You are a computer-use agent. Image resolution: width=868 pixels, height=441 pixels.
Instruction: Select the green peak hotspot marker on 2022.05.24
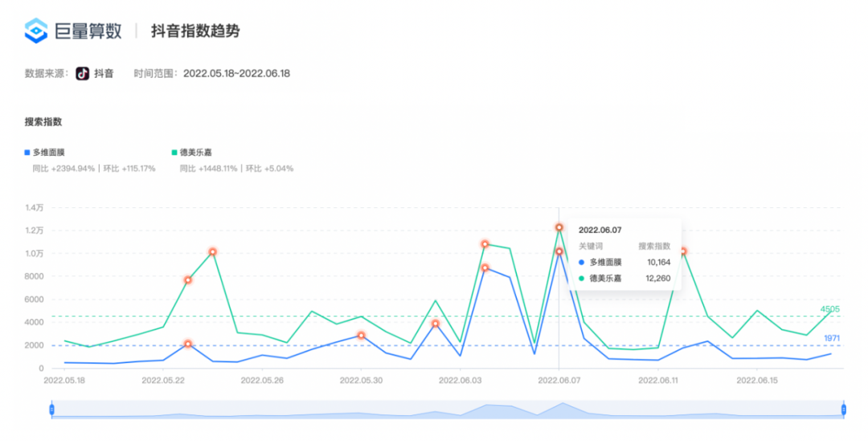click(x=213, y=251)
